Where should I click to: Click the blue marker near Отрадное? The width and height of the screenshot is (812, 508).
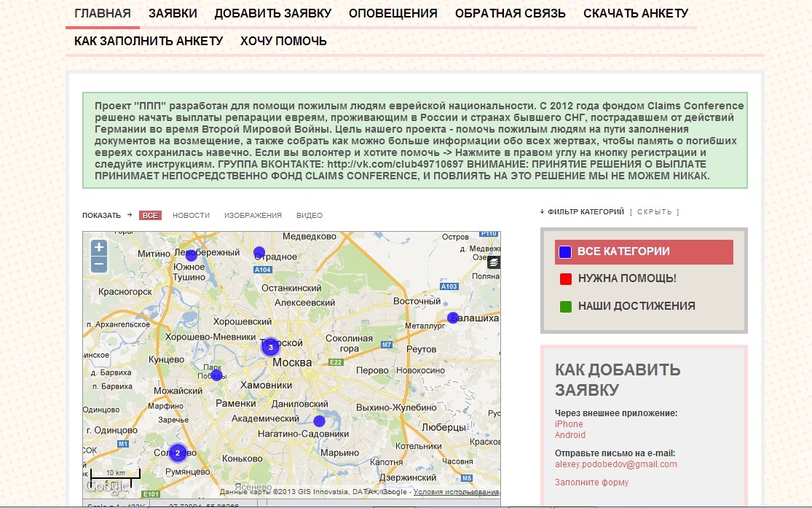tap(259, 252)
